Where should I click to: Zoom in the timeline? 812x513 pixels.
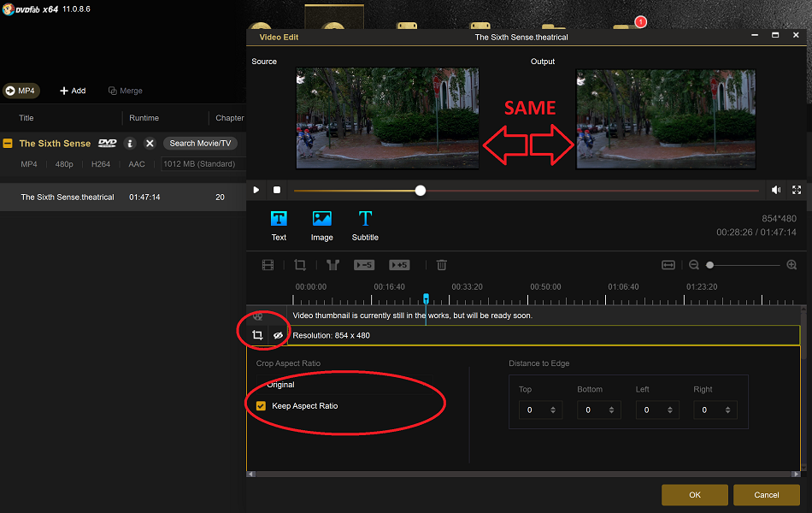click(x=791, y=265)
